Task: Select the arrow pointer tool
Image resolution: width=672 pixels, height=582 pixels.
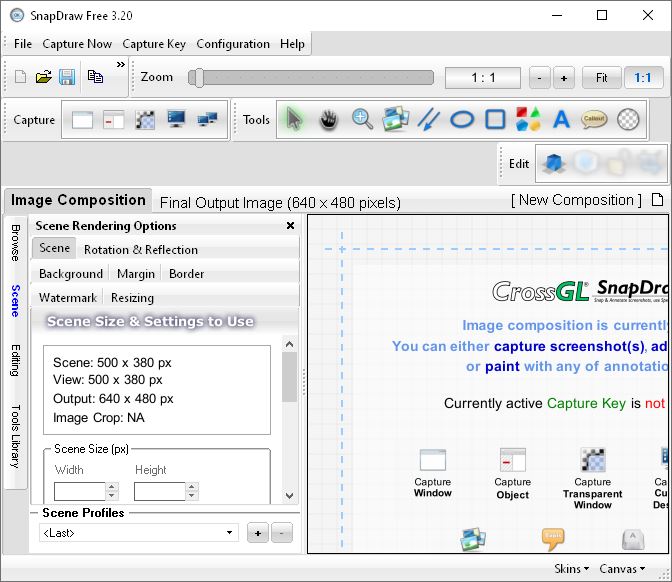Action: [x=294, y=119]
